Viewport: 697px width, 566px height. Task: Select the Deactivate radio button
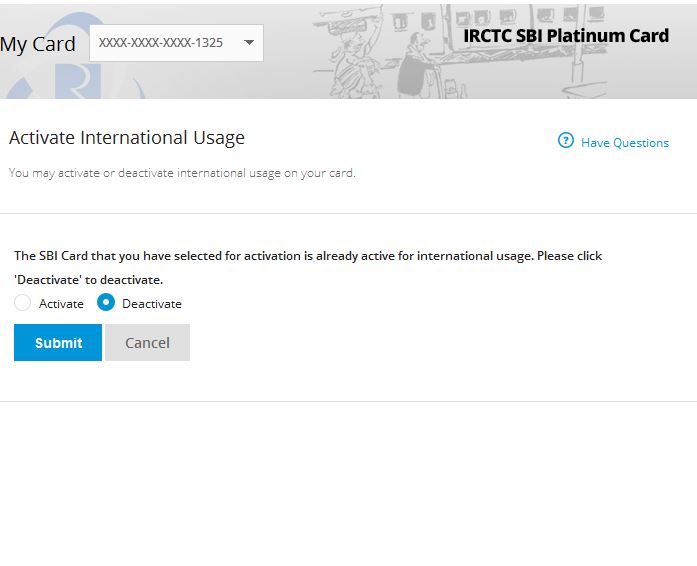[x=106, y=302]
